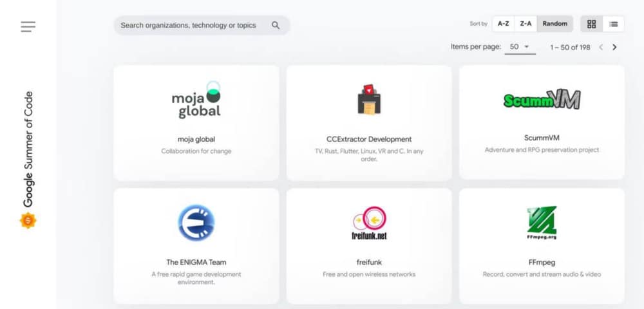This screenshot has width=644, height=309.
Task: Open the Items per page dropdown
Action: pos(520,47)
